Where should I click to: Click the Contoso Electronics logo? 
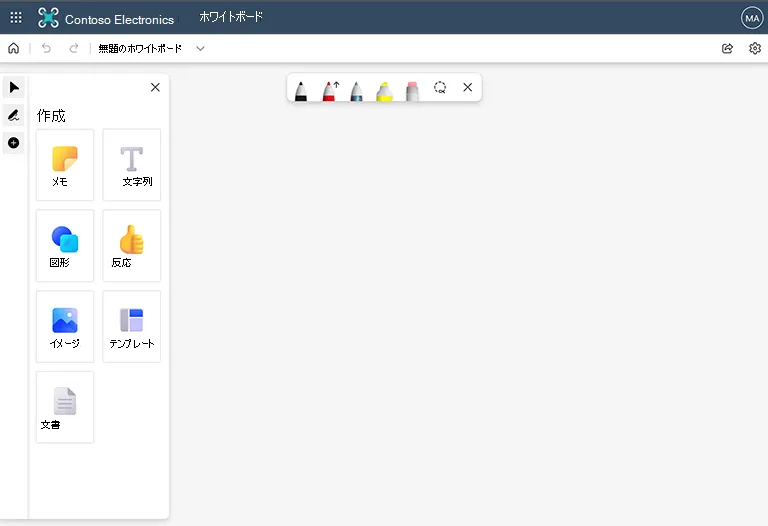click(48, 18)
